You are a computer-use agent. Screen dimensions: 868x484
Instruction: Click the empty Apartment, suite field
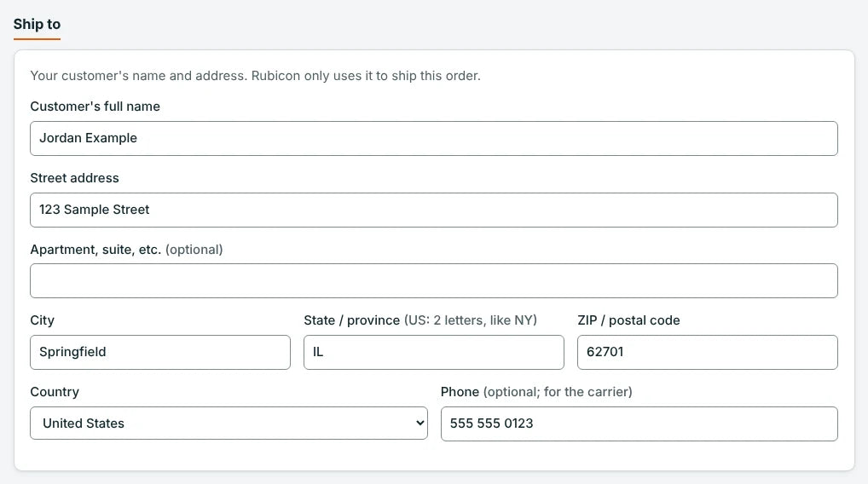click(x=433, y=280)
